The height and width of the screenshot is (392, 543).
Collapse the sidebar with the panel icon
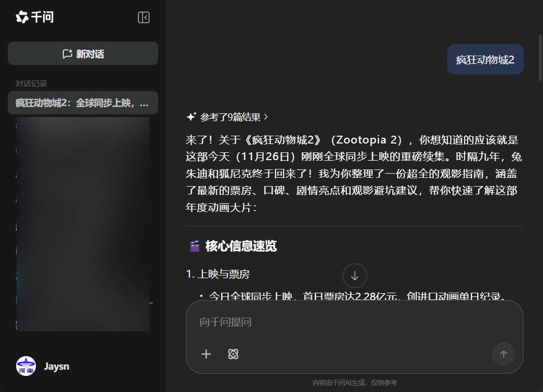[x=143, y=17]
